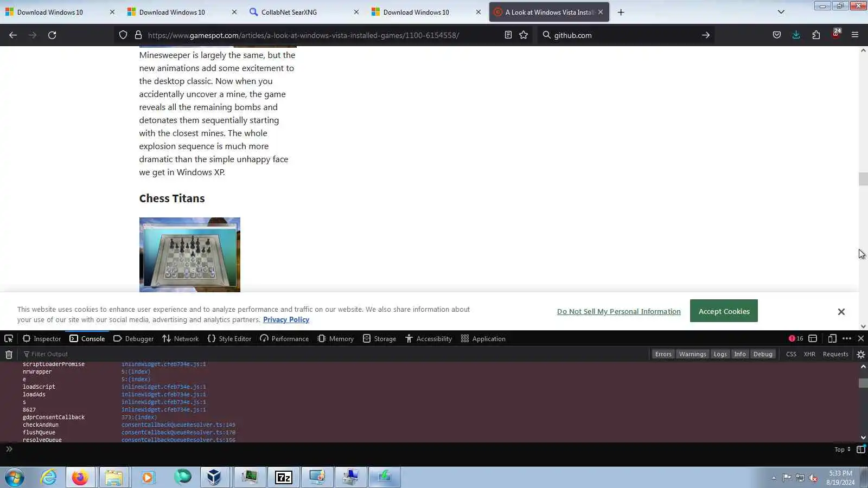
Task: Click Do Not Sell My Personal Information
Action: point(618,312)
